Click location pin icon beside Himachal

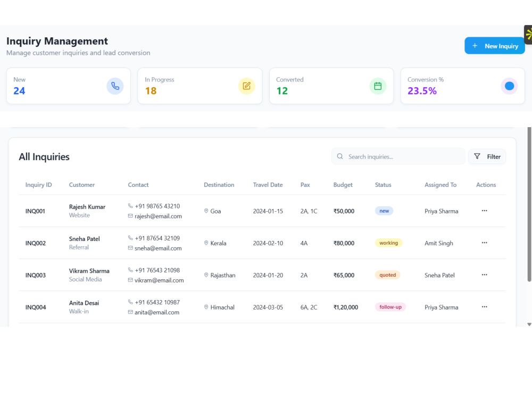[x=206, y=307]
